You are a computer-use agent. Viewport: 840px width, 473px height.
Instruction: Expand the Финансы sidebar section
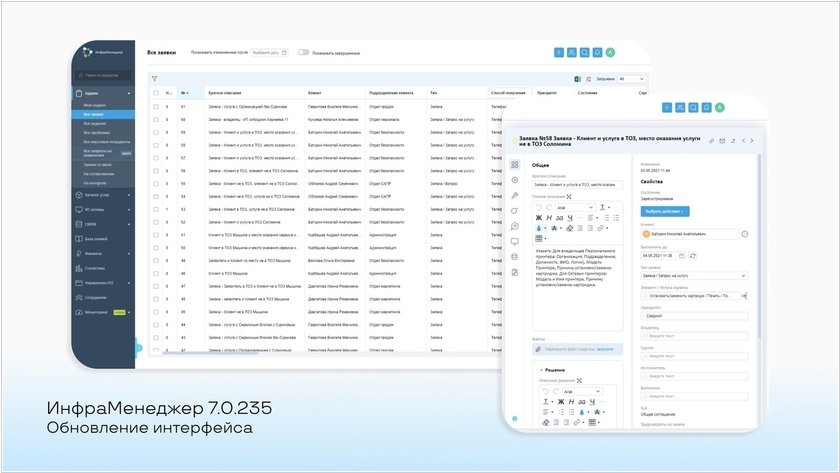point(129,254)
